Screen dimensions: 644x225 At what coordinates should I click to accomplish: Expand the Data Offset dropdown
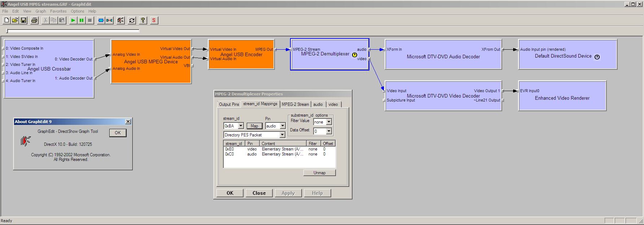329,131
